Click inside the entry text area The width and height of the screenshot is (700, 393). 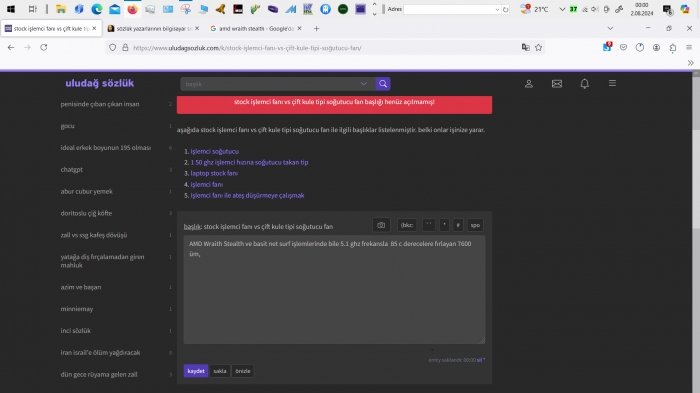tap(334, 290)
